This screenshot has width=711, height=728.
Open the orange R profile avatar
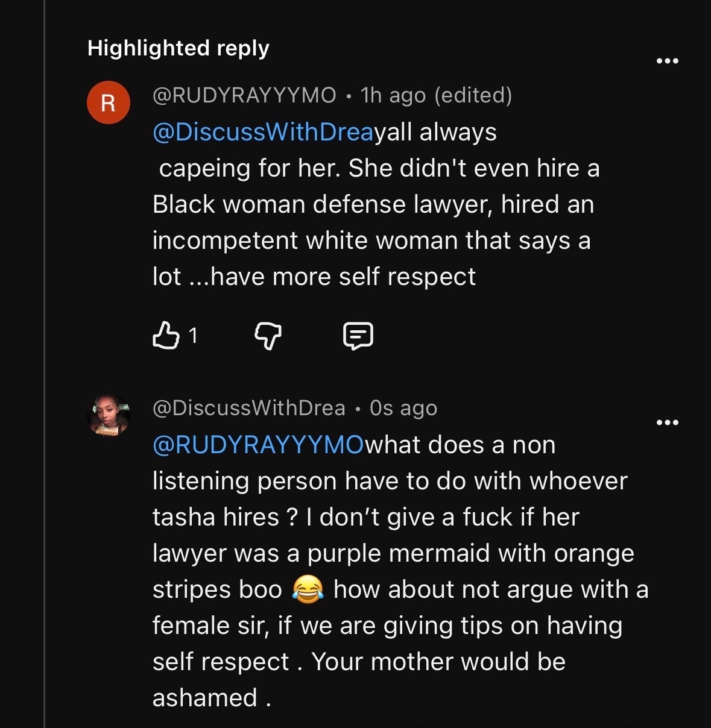point(109,102)
